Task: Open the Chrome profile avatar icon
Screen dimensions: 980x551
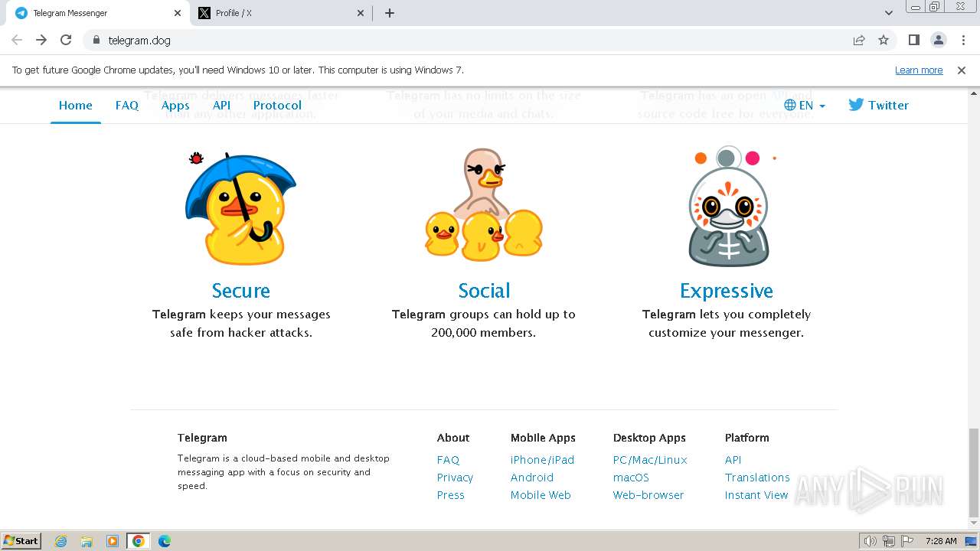Action: pos(939,40)
